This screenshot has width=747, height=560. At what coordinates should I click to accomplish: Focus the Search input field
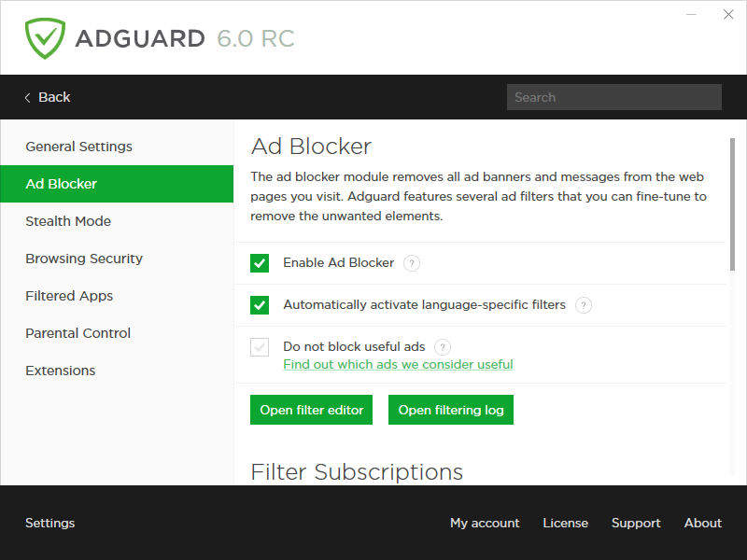tap(614, 97)
